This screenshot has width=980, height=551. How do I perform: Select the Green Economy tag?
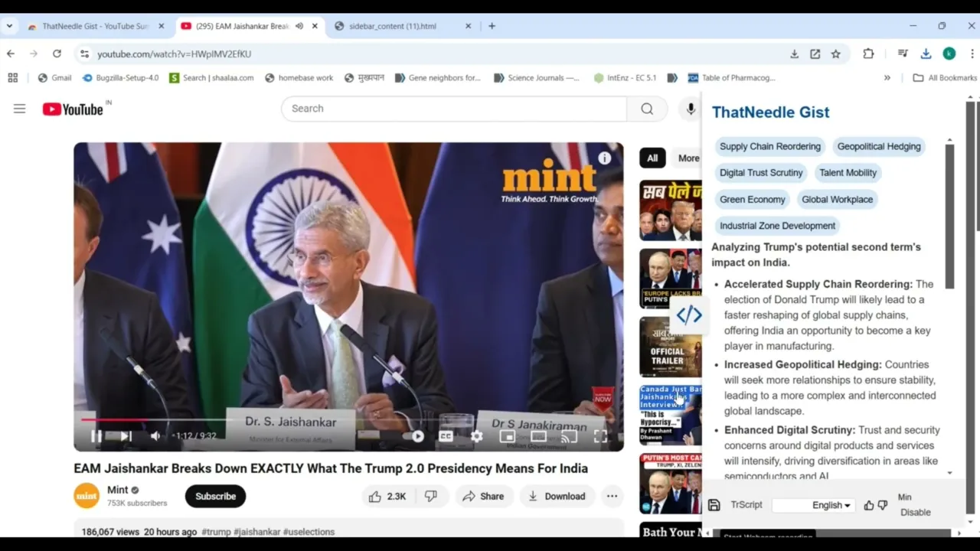[752, 200]
